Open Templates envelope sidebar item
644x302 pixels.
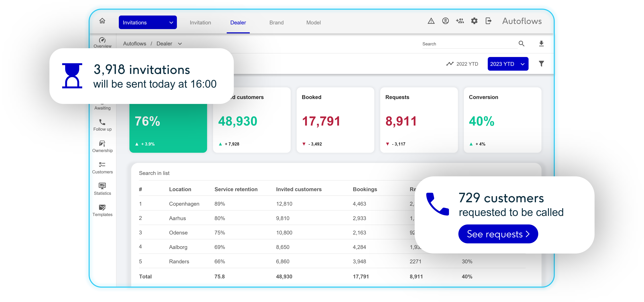[x=102, y=210]
